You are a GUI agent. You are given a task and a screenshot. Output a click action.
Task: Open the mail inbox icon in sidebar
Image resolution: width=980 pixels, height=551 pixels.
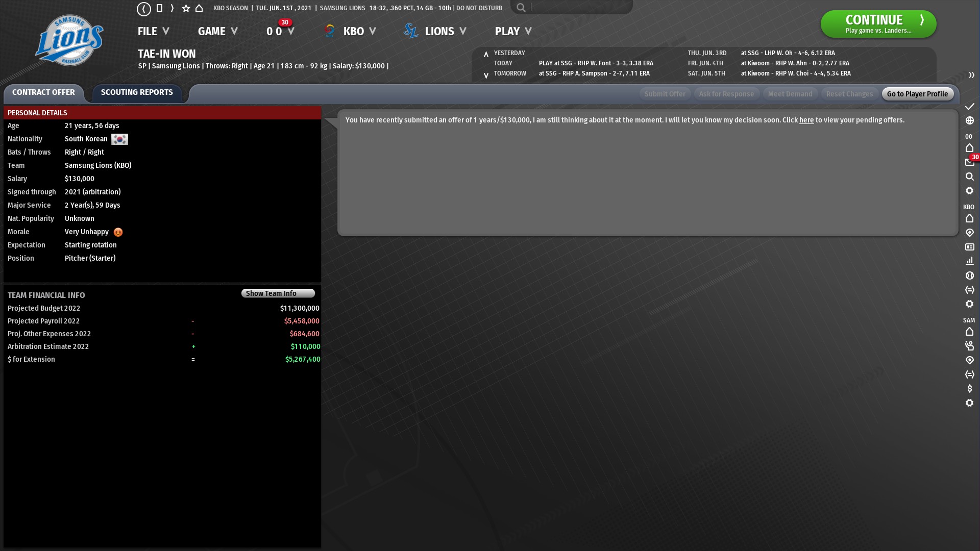pyautogui.click(x=969, y=162)
